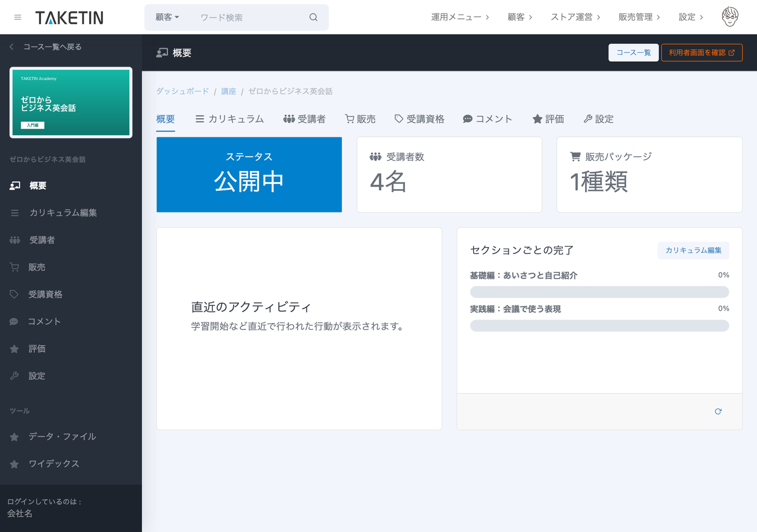The width and height of the screenshot is (757, 532).
Task: Click the 概要 page header icon
Action: (162, 52)
